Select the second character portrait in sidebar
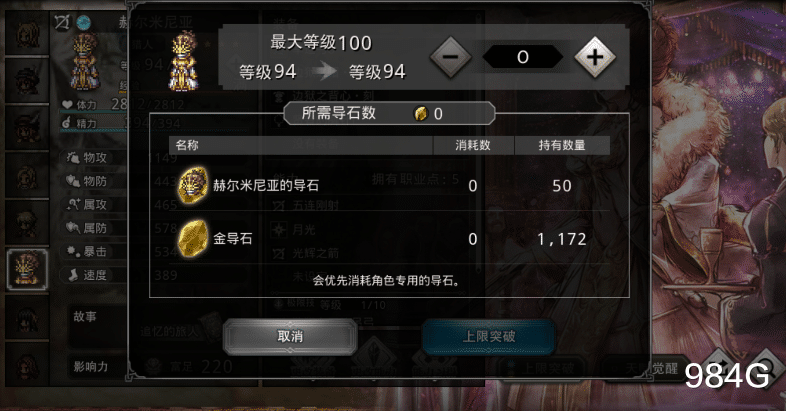Image resolution: width=786 pixels, height=411 pixels. (27, 81)
